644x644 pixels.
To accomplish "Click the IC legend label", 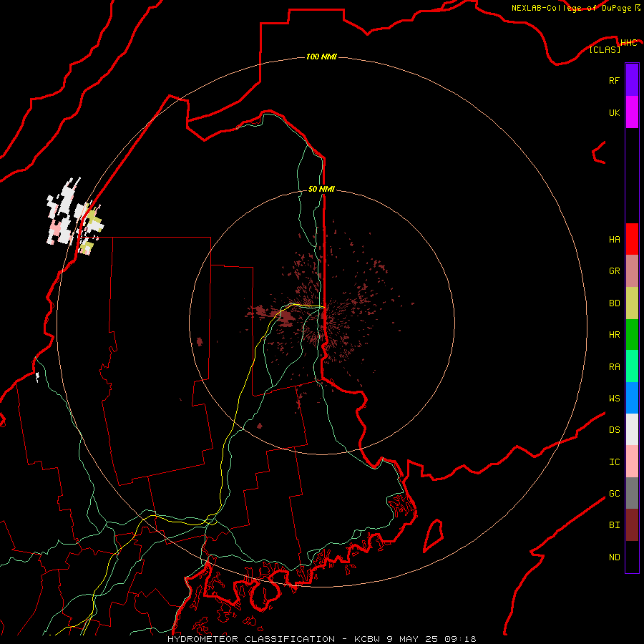I will point(614,462).
